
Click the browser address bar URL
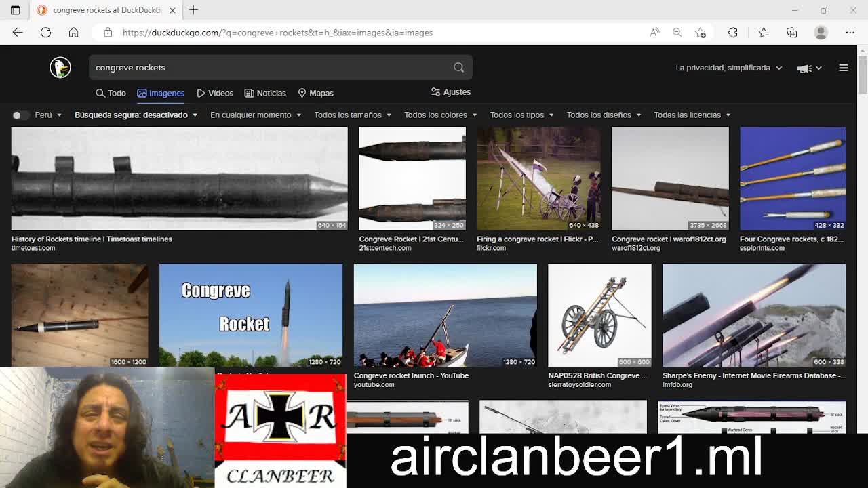point(277,33)
